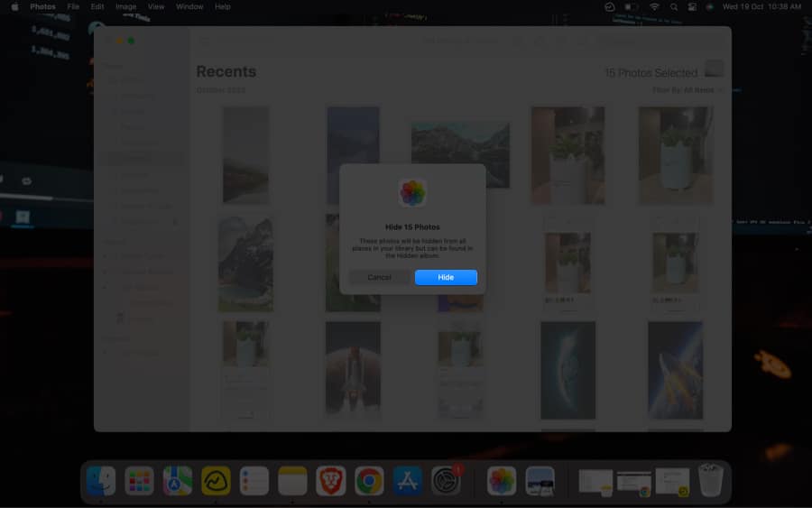This screenshot has width=812, height=508.
Task: Click the Photos icon in the Dock
Action: point(502,481)
